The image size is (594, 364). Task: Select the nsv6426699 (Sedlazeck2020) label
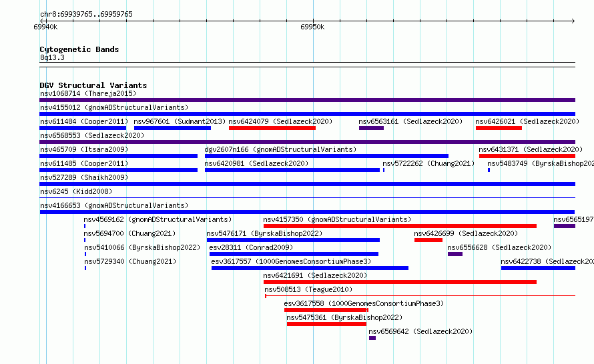point(466,233)
